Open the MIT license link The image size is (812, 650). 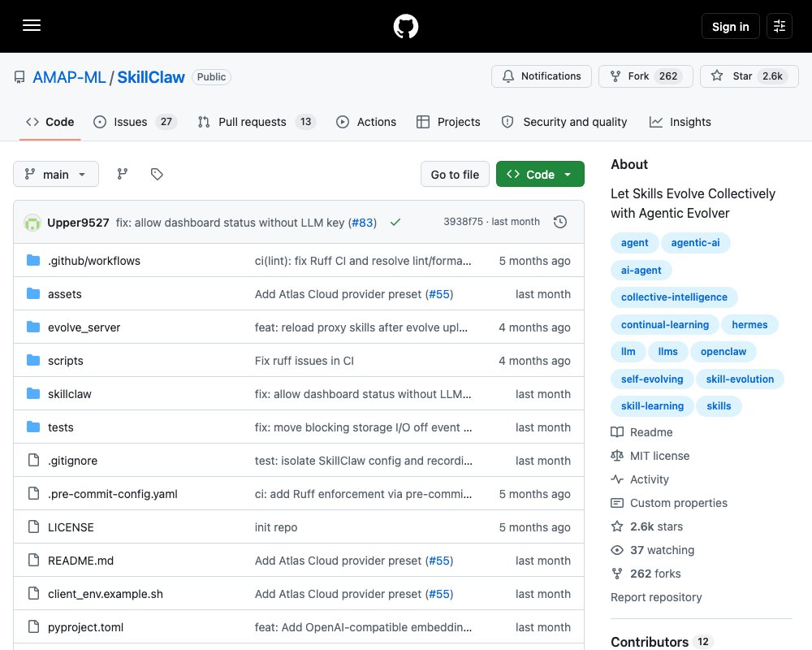pyautogui.click(x=650, y=456)
